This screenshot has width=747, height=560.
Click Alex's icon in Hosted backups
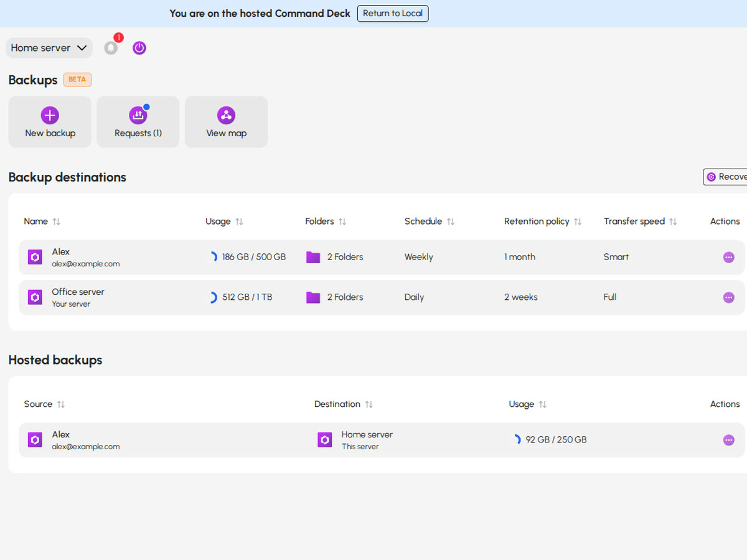[x=35, y=440]
